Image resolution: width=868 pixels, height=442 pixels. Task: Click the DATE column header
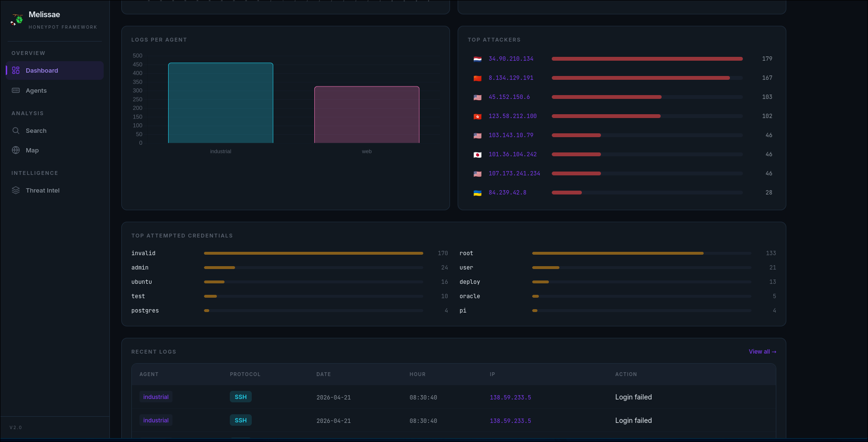click(323, 375)
